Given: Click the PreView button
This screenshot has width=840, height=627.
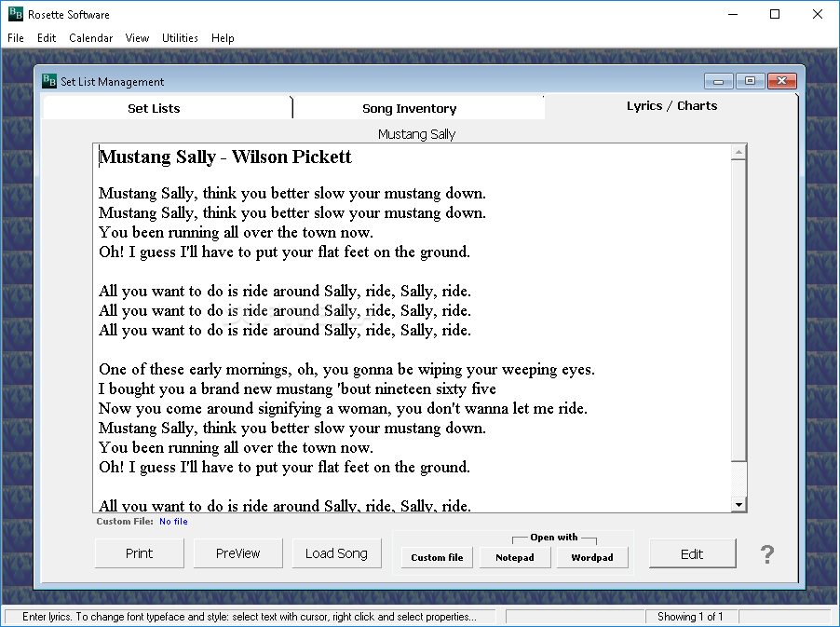Looking at the screenshot, I should point(237,553).
